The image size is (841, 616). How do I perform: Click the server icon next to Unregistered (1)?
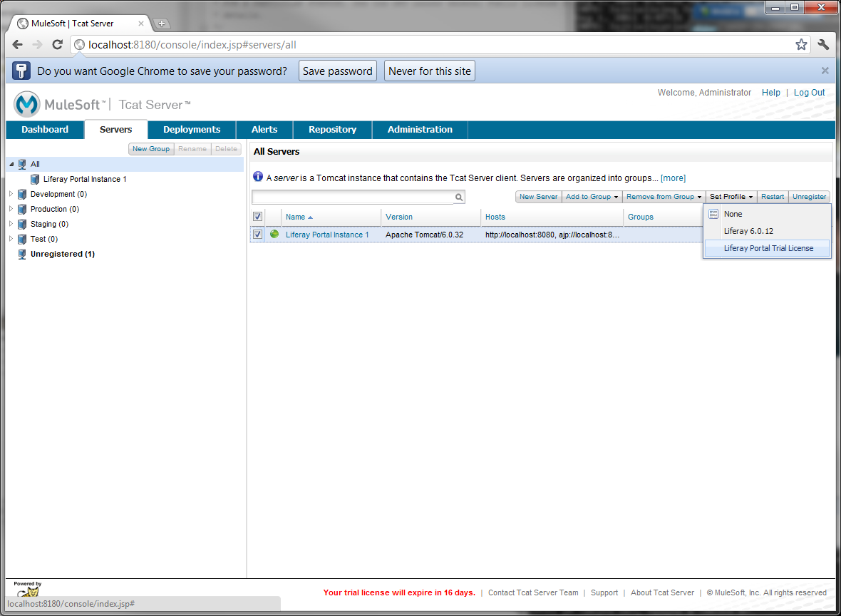(x=22, y=254)
